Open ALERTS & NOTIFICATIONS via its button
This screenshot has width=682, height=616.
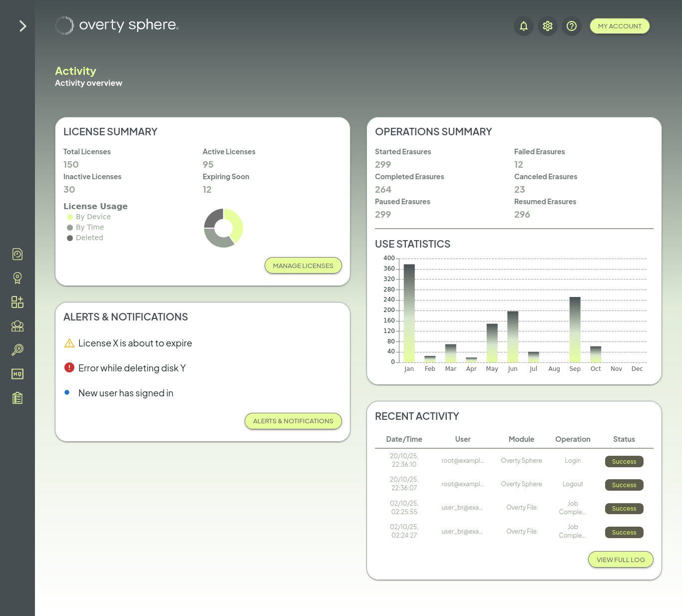click(x=293, y=421)
